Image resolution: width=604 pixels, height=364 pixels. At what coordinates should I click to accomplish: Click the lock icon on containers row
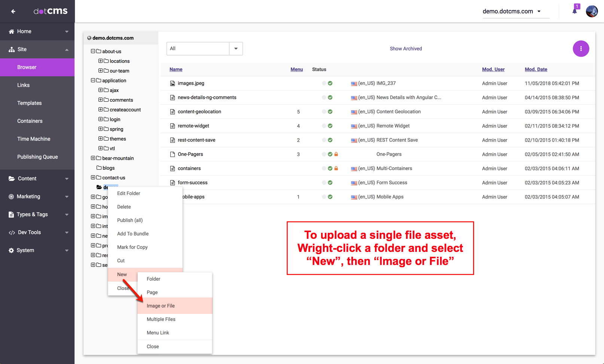coord(336,169)
